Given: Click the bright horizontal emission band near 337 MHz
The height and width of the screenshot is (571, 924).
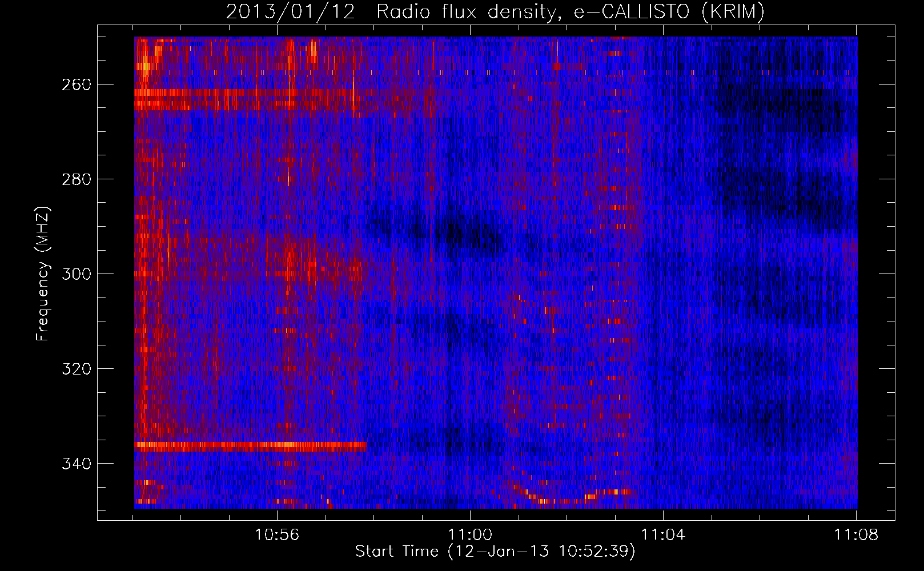Looking at the screenshot, I should [x=250, y=447].
